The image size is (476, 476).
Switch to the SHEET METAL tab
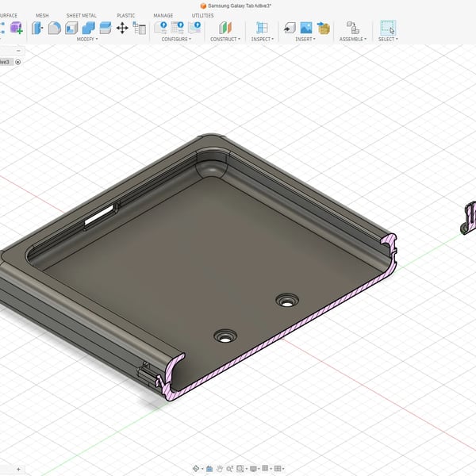pyautogui.click(x=82, y=16)
